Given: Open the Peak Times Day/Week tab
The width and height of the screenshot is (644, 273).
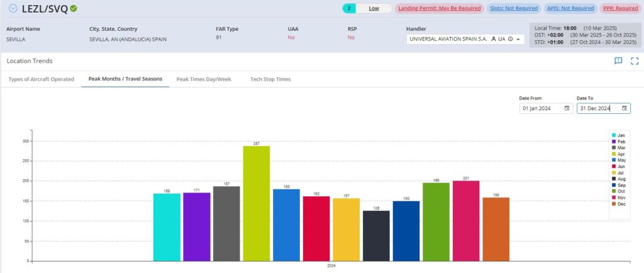Looking at the screenshot, I should (x=205, y=79).
